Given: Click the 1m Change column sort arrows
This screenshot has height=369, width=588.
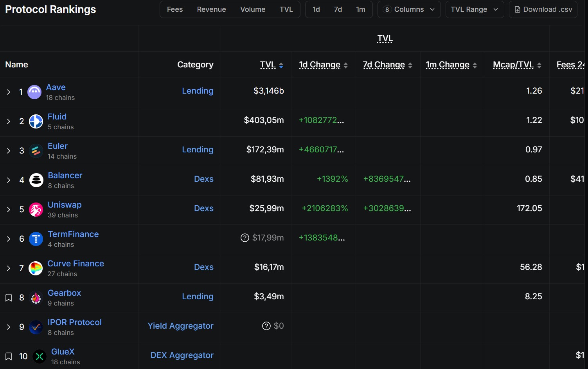Looking at the screenshot, I should tap(475, 65).
